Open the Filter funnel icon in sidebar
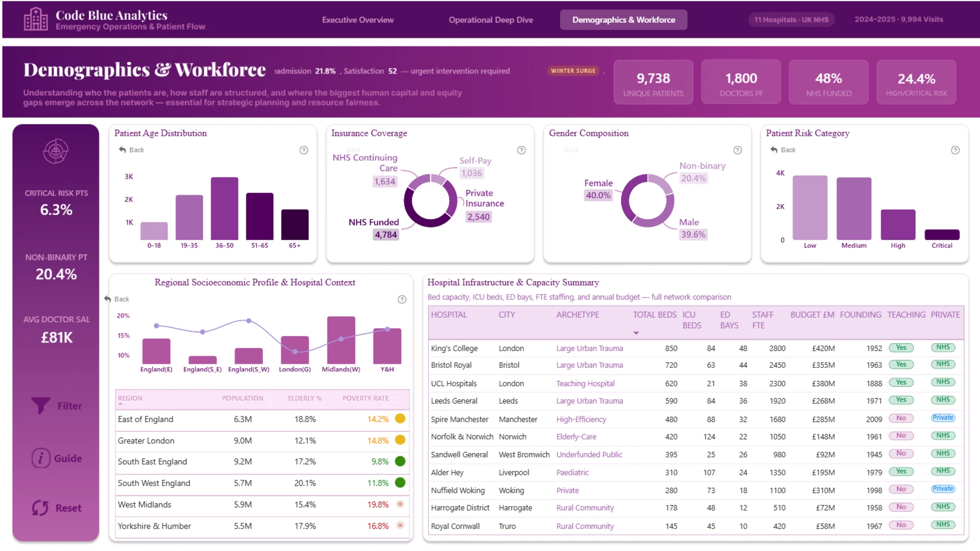This screenshot has width=980, height=551. [41, 406]
